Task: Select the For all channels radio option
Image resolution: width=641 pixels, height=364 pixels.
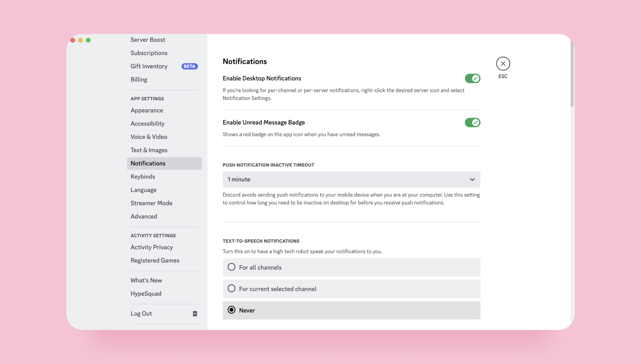Action: 351,267
